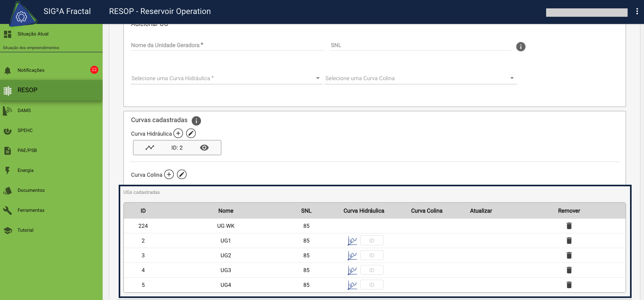
Task: Click the SIG²A Fractal logo
Action: (21, 14)
